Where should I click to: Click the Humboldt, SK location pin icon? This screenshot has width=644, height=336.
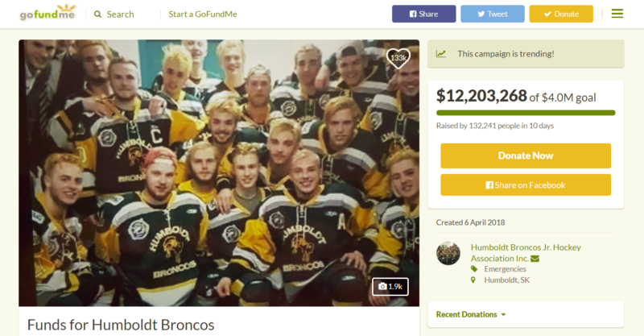473,280
